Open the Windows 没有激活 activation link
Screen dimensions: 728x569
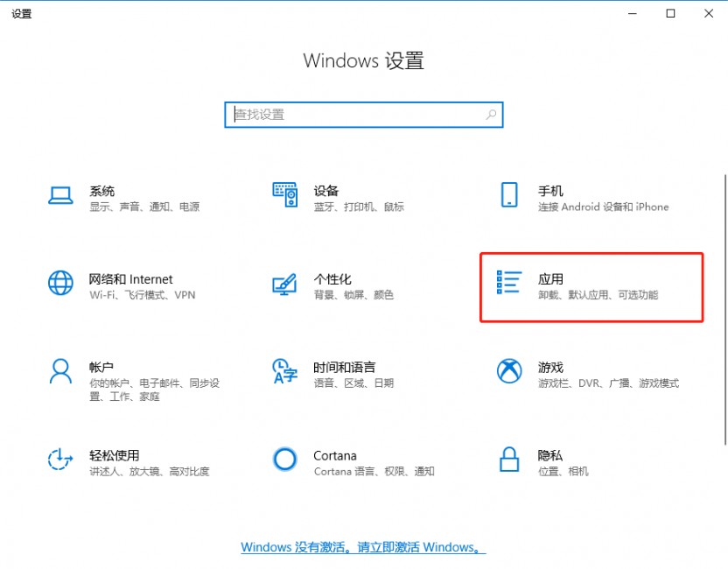pyautogui.click(x=363, y=547)
